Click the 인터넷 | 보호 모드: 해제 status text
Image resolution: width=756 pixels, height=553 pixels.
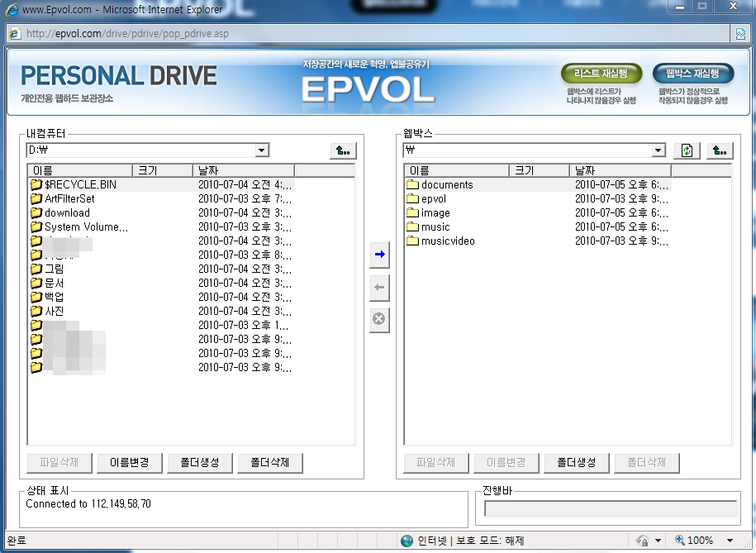[x=471, y=541]
